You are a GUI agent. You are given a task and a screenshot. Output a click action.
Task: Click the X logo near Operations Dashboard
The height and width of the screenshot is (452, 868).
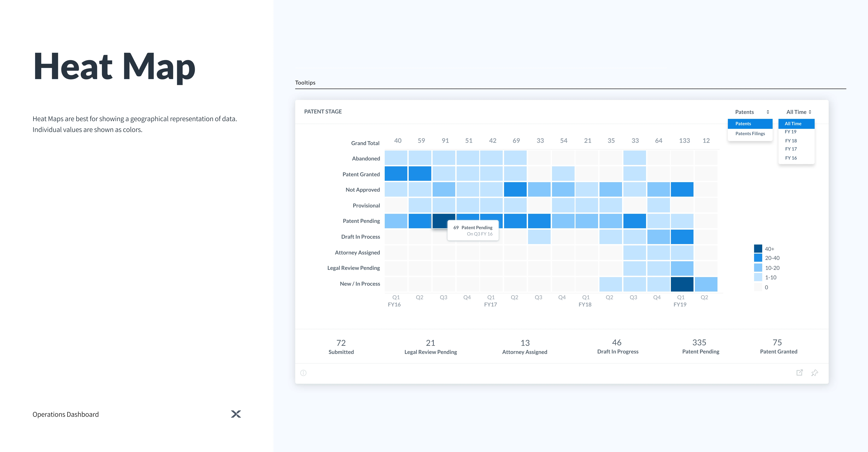tap(236, 414)
